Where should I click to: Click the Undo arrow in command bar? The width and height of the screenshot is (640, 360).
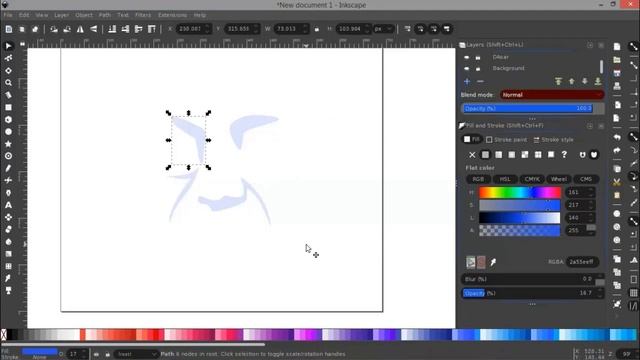pos(617,138)
